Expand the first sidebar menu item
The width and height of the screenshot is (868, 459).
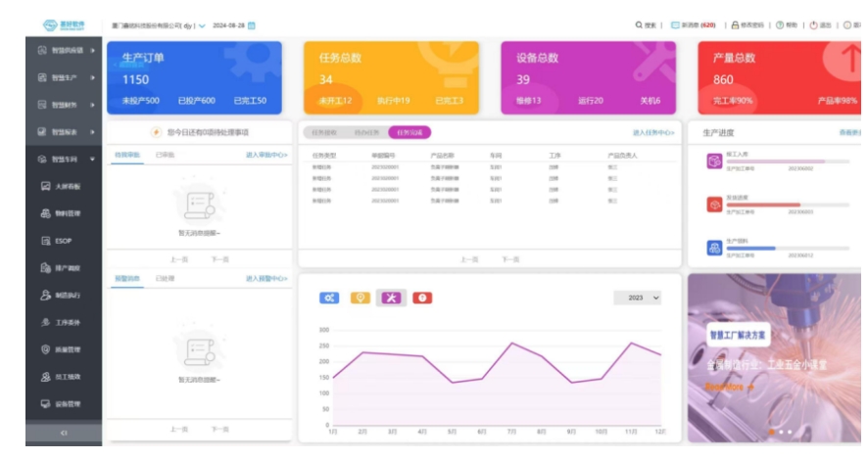(66, 50)
